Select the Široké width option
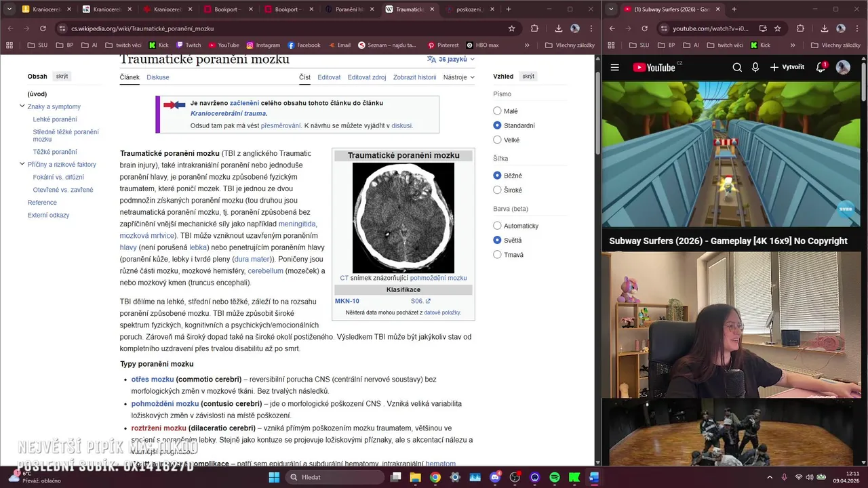 pyautogui.click(x=497, y=190)
